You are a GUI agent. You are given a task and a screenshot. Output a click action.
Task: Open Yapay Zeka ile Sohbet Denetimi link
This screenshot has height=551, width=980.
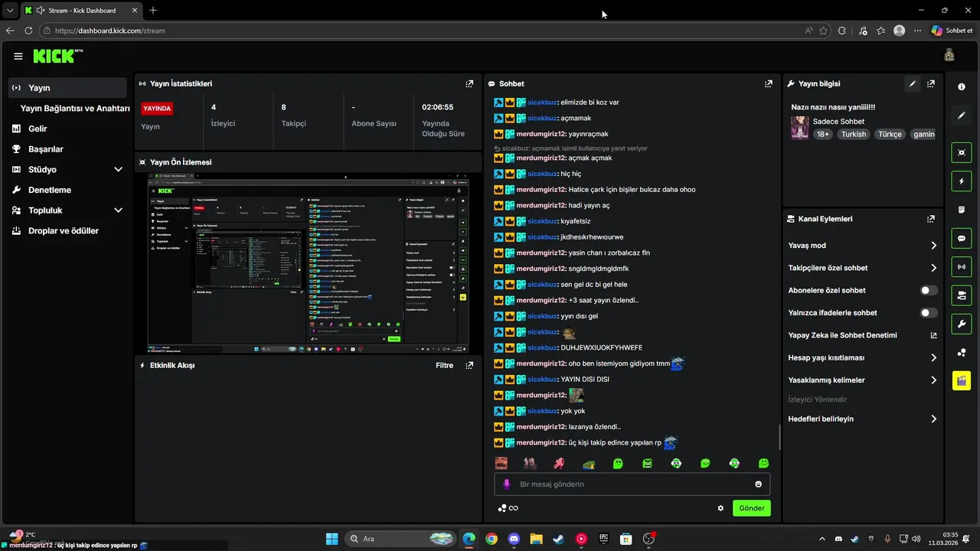point(862,335)
